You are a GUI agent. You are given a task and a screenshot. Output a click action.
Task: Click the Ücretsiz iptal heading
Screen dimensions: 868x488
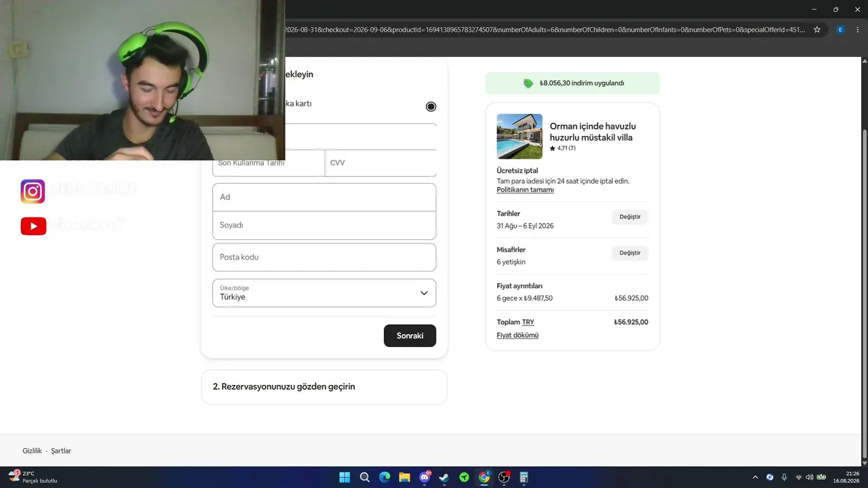[517, 171]
